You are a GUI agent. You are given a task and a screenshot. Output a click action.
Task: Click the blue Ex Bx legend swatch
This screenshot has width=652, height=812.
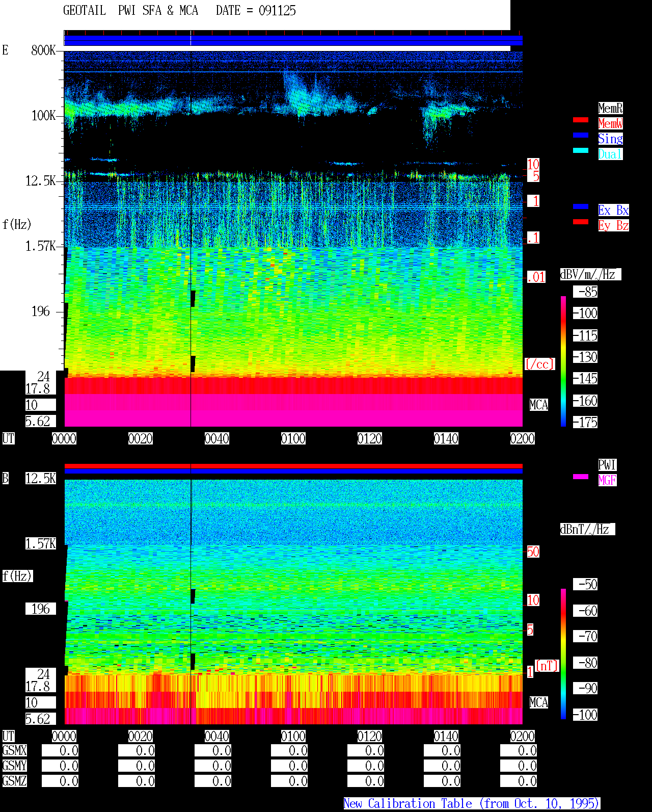[581, 206]
